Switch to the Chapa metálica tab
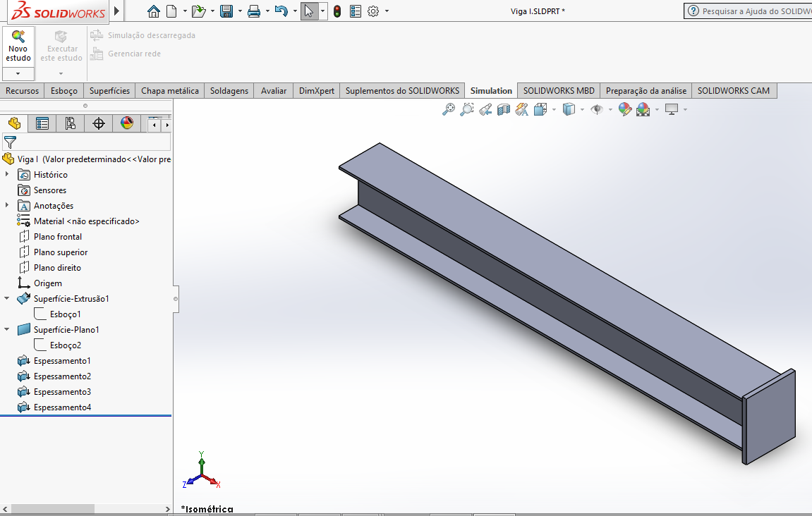Viewport: 812px width, 516px height. coord(170,91)
